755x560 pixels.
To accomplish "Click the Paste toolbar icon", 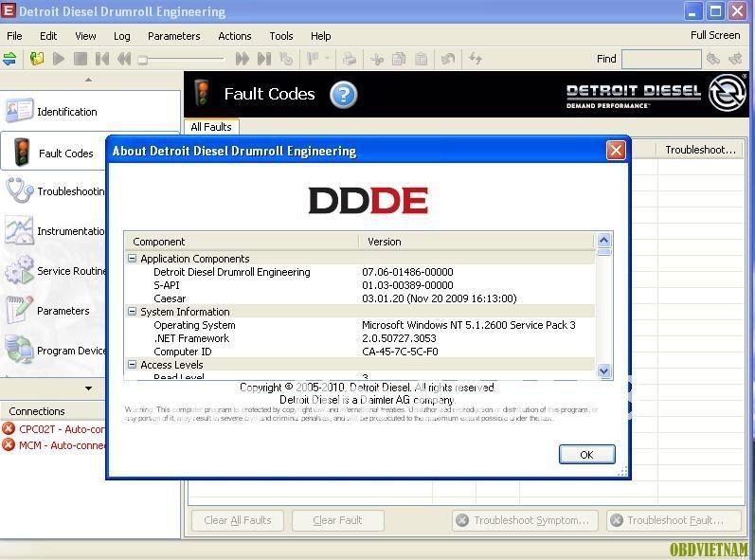I will 421,59.
